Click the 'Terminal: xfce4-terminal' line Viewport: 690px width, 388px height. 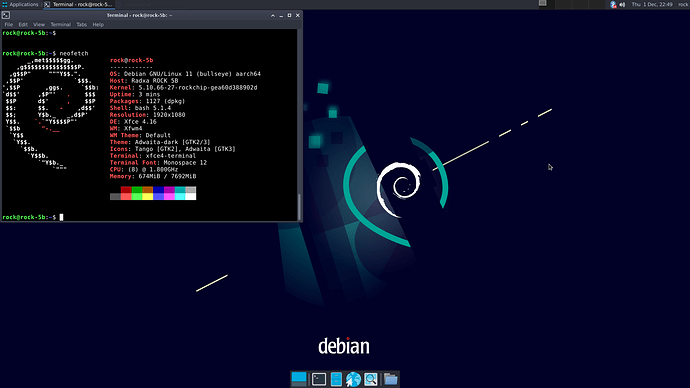coord(153,156)
